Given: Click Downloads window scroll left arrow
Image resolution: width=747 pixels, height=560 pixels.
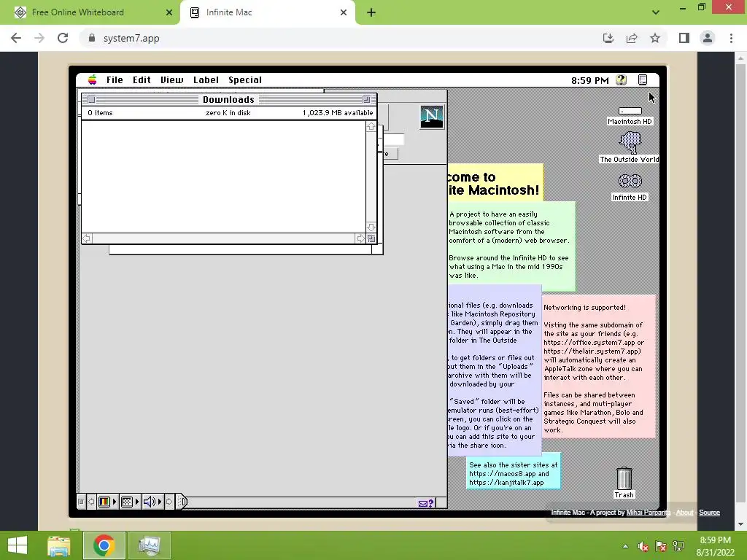Looking at the screenshot, I should point(87,238).
